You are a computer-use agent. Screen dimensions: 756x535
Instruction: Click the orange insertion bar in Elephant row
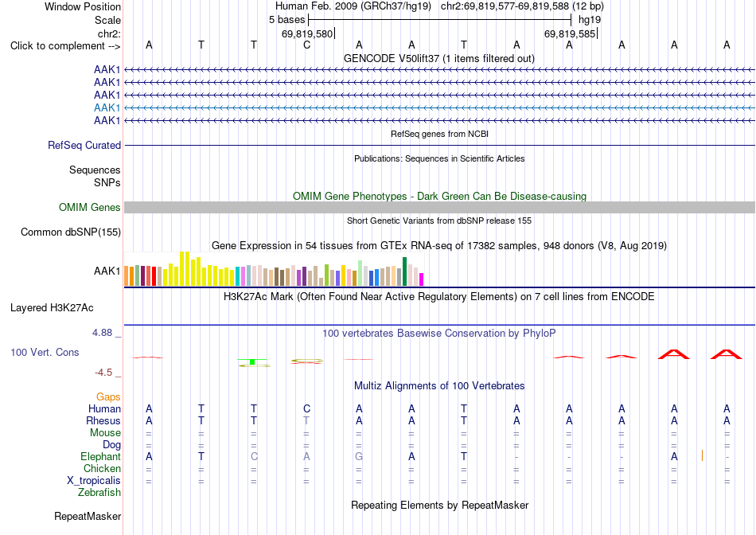pyautogui.click(x=702, y=455)
